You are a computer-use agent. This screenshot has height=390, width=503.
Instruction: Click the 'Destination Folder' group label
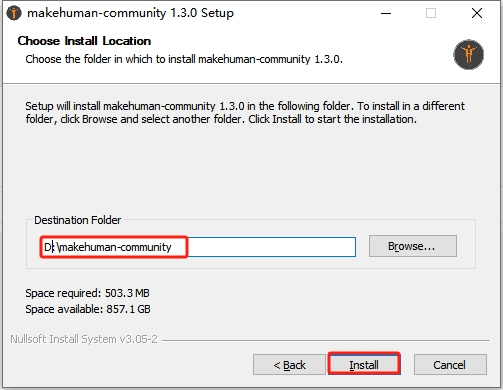tap(77, 220)
